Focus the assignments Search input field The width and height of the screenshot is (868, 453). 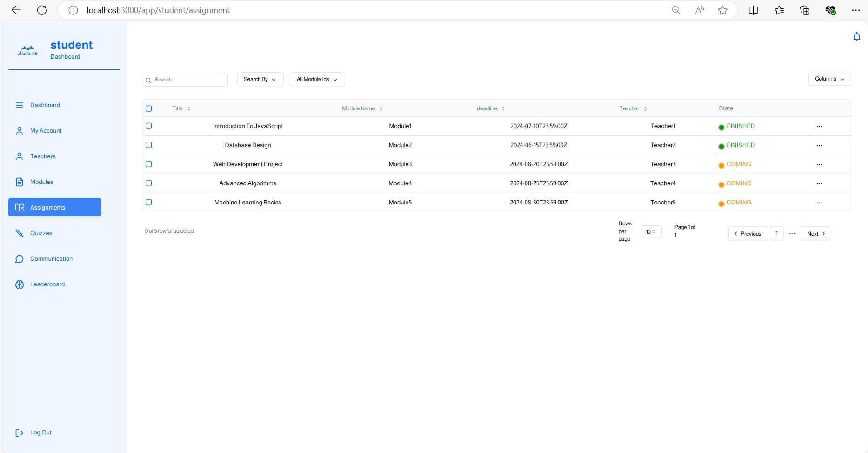(188, 80)
